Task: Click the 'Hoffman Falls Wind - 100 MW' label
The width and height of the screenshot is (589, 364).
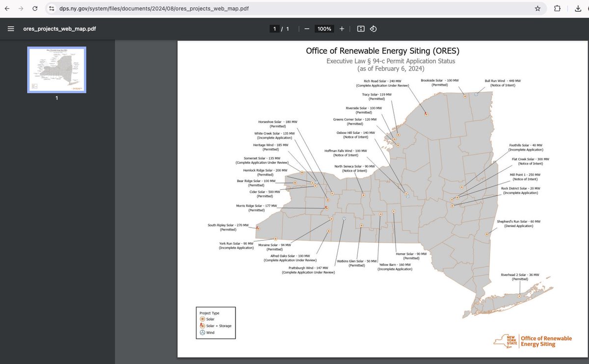Action: click(346, 151)
